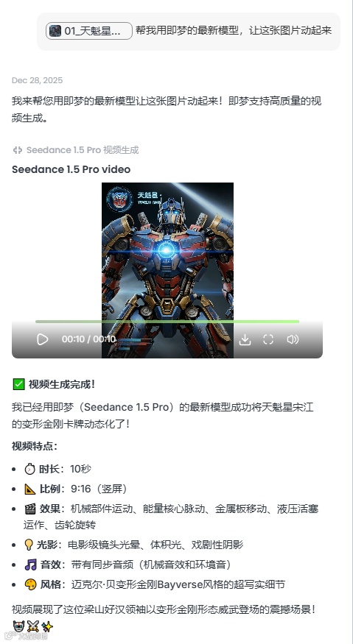Viewport: 353px width, 644px height.
Task: Click the Dec 28, 2025 timestamp
Action: point(38,80)
